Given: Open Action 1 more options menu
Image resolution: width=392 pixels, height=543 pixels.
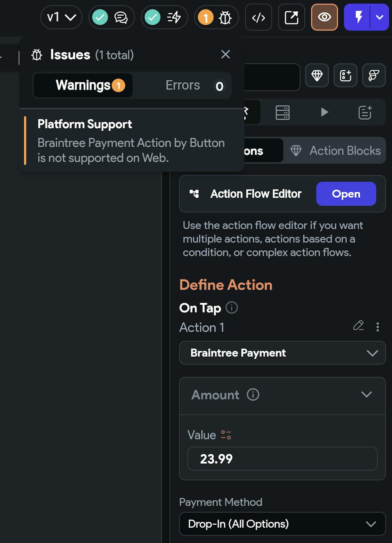Looking at the screenshot, I should [x=377, y=327].
